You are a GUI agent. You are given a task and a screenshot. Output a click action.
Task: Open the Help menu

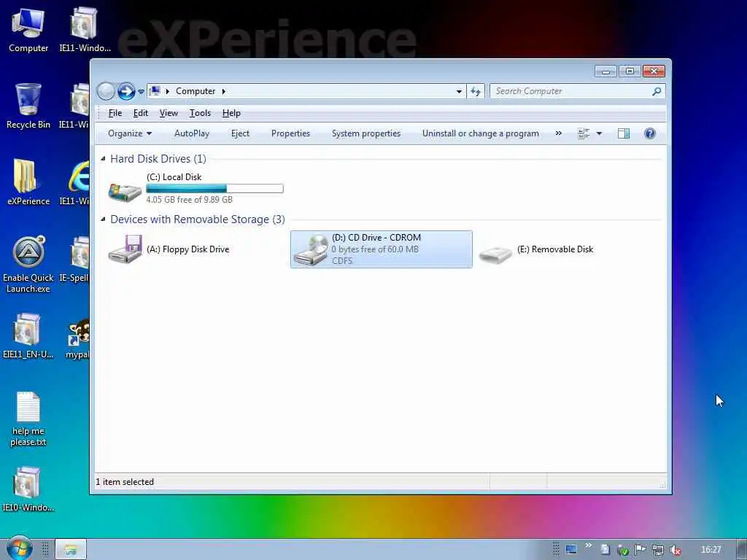coord(231,113)
